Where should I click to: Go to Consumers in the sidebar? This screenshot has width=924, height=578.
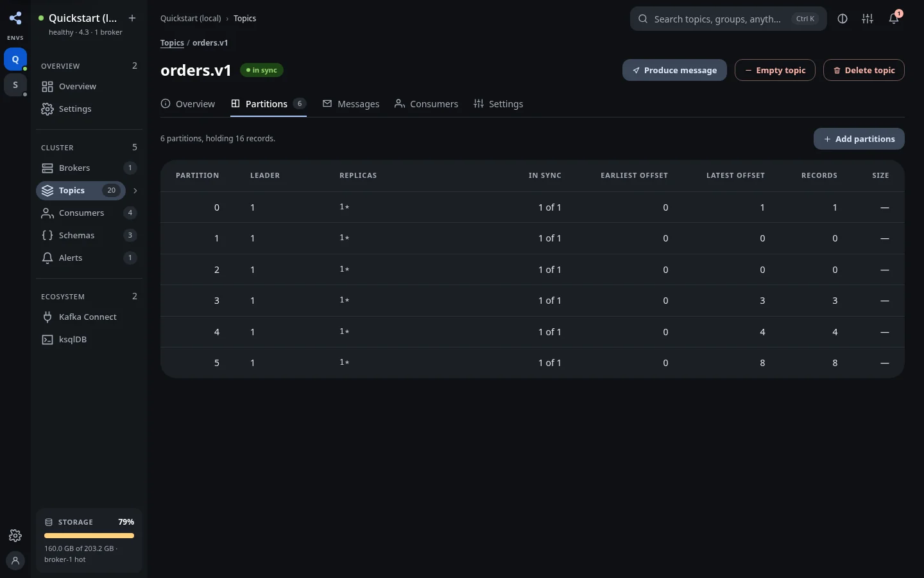pos(89,213)
